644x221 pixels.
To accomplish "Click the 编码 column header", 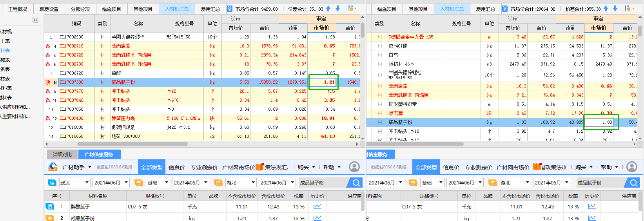I will [x=76, y=24].
